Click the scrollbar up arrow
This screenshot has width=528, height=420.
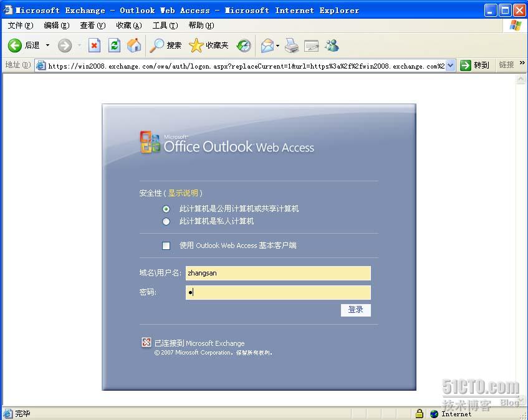pos(521,79)
